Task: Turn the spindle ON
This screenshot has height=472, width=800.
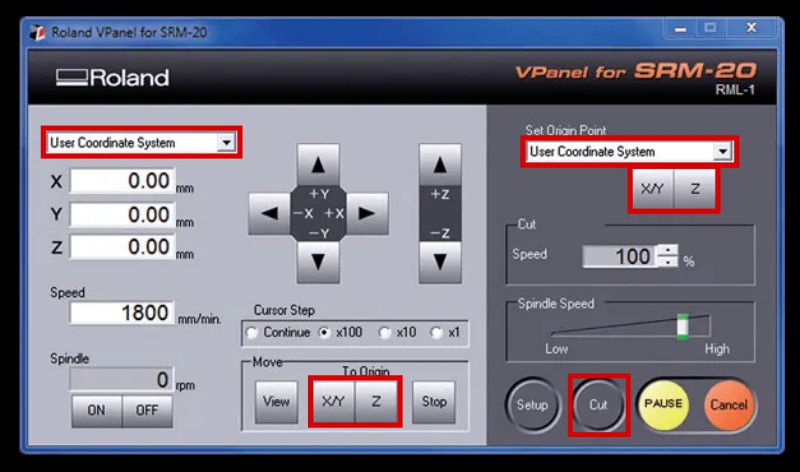Action: [96, 410]
